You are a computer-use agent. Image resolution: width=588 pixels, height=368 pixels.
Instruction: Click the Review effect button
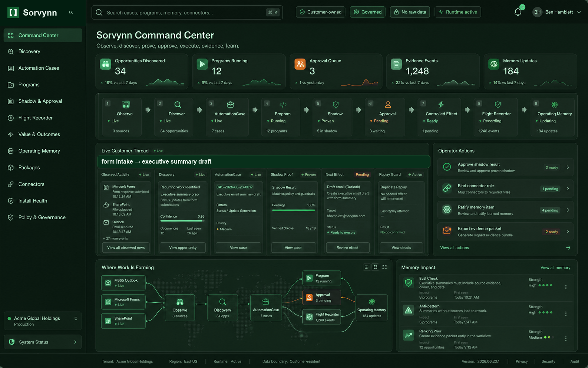347,247
